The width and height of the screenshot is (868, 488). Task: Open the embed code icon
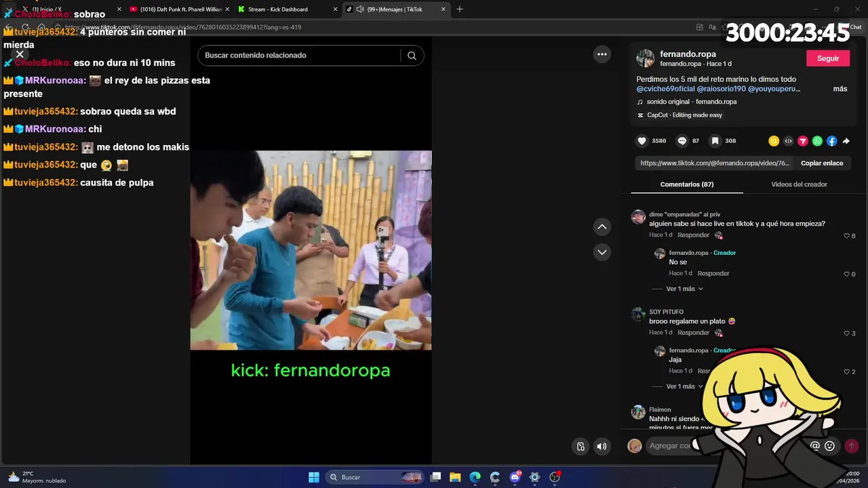click(x=788, y=141)
